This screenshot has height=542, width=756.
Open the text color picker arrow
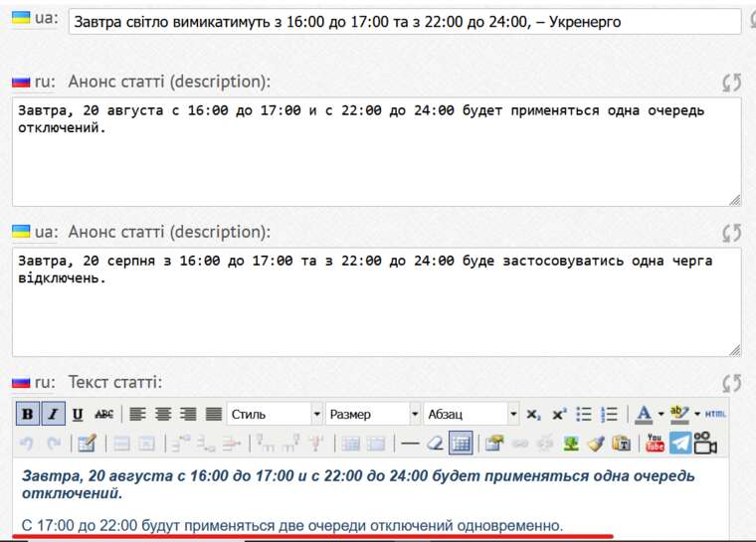tap(661, 414)
